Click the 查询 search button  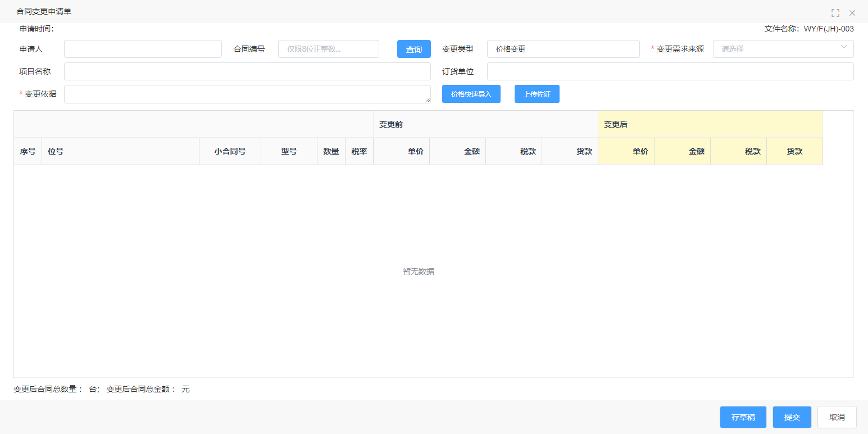pyautogui.click(x=413, y=49)
